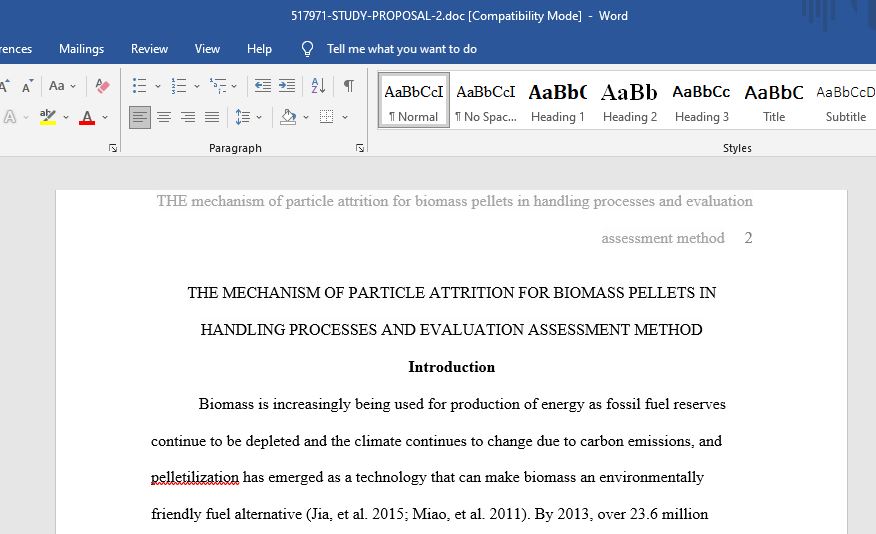The width and height of the screenshot is (876, 534).
Task: Open the Numbering dropdown arrow
Action: point(197,86)
